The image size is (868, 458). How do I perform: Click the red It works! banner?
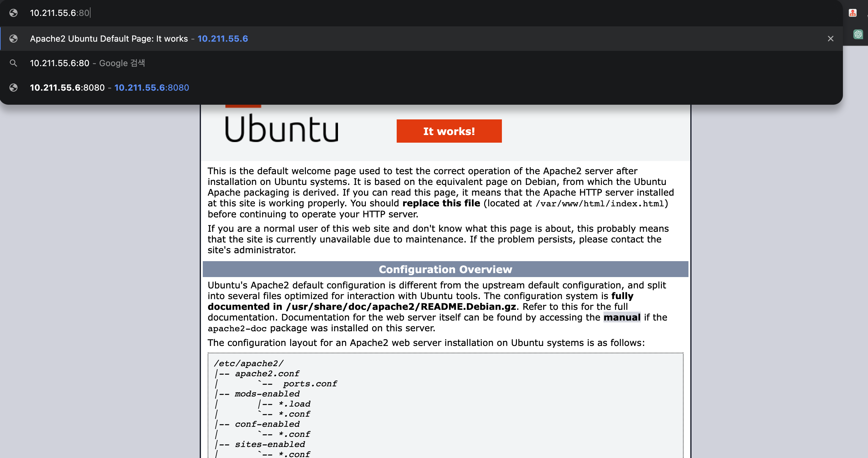(449, 131)
